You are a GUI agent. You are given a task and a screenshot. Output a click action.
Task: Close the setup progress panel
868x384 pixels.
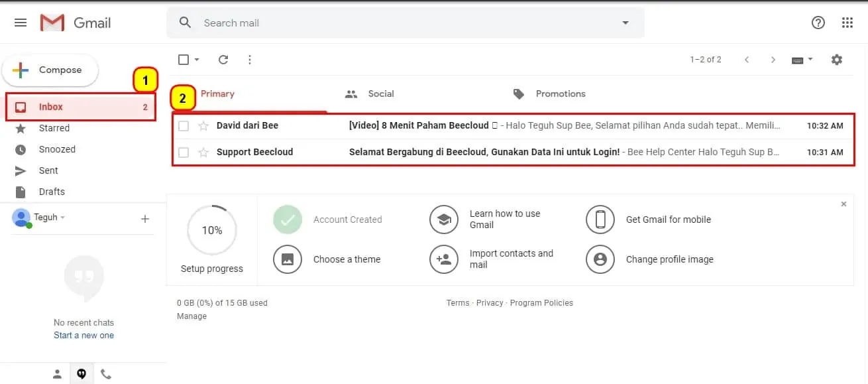click(843, 204)
